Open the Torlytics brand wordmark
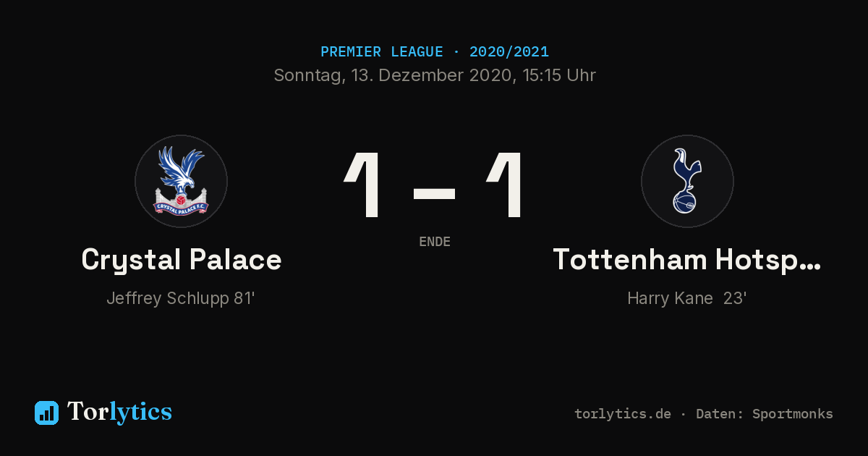 point(119,412)
